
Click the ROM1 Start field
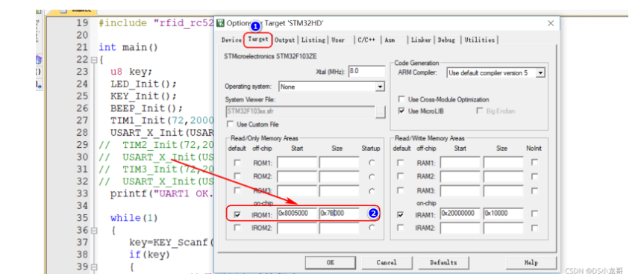[297, 163]
